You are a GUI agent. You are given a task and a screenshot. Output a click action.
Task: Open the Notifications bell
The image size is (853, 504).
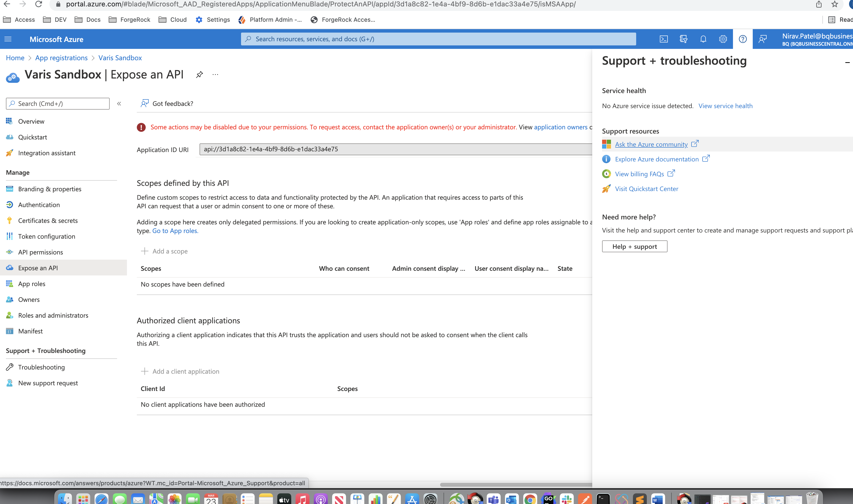703,39
